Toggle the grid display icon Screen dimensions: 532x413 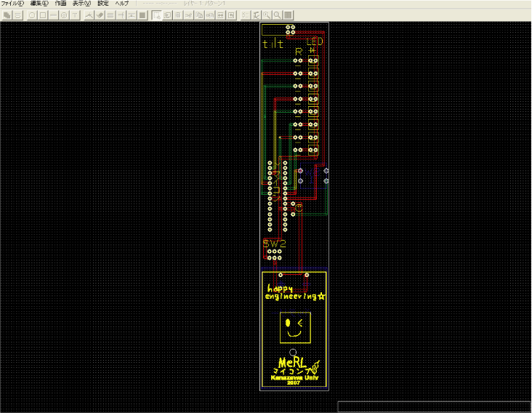point(289,15)
